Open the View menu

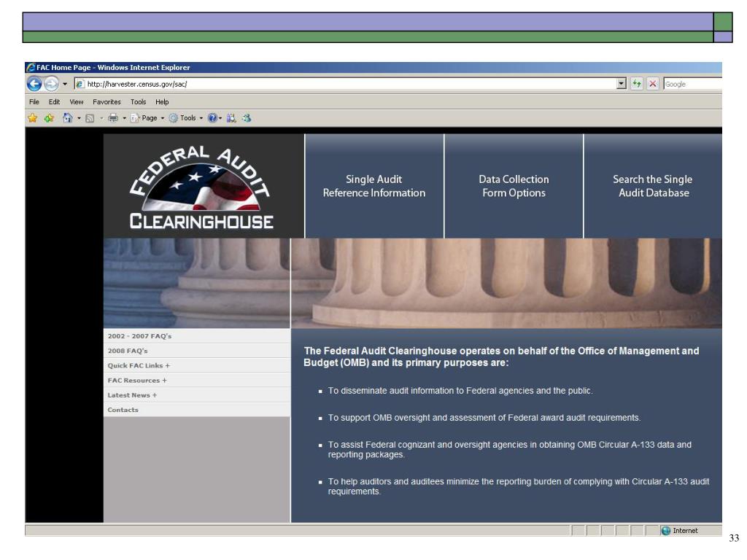pos(76,102)
